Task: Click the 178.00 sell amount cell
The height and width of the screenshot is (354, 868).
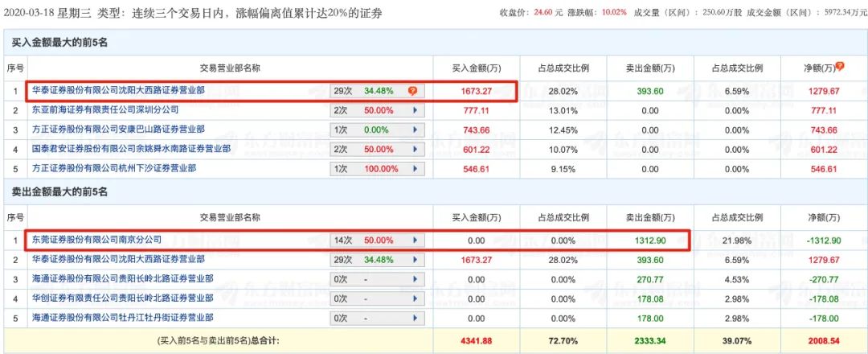Action: 650,318
